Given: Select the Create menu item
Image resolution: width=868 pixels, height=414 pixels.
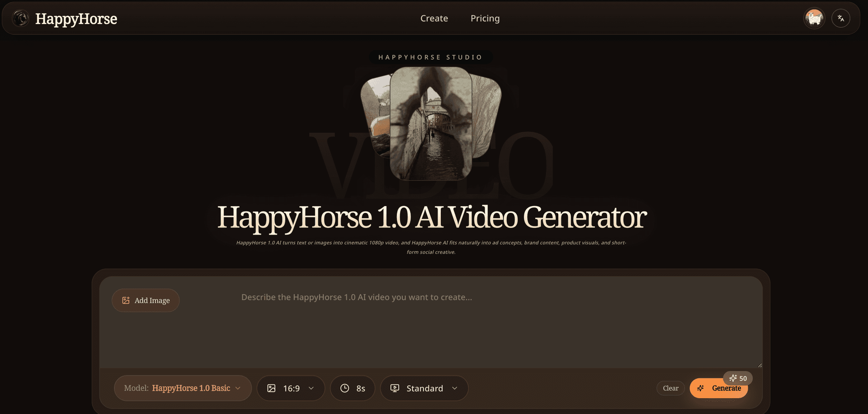Looking at the screenshot, I should [x=434, y=18].
